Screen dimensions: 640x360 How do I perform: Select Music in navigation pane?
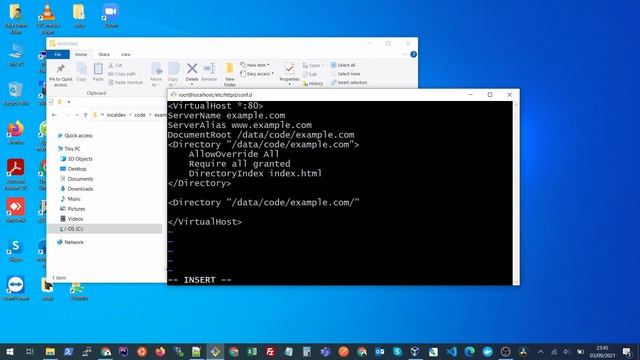(71, 199)
